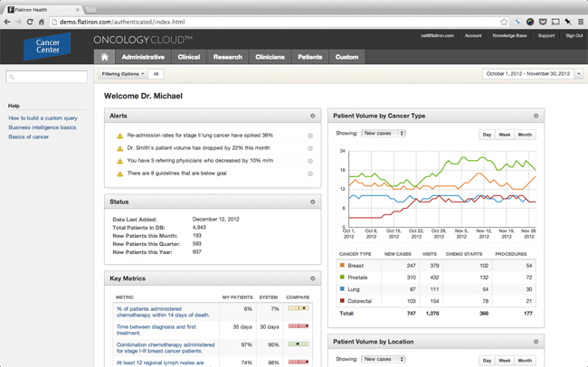The image size is (588, 367).
Task: Open Status panel settings gear
Action: pos(313,202)
